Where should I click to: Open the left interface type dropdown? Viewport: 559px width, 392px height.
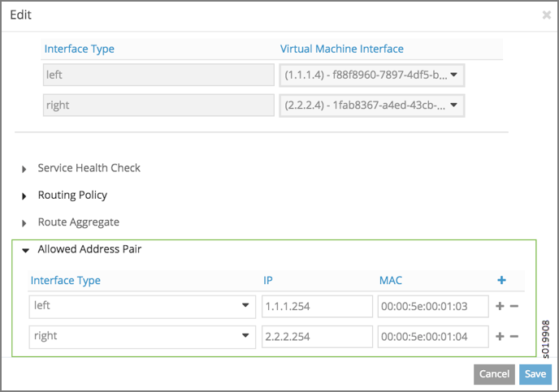click(x=140, y=306)
